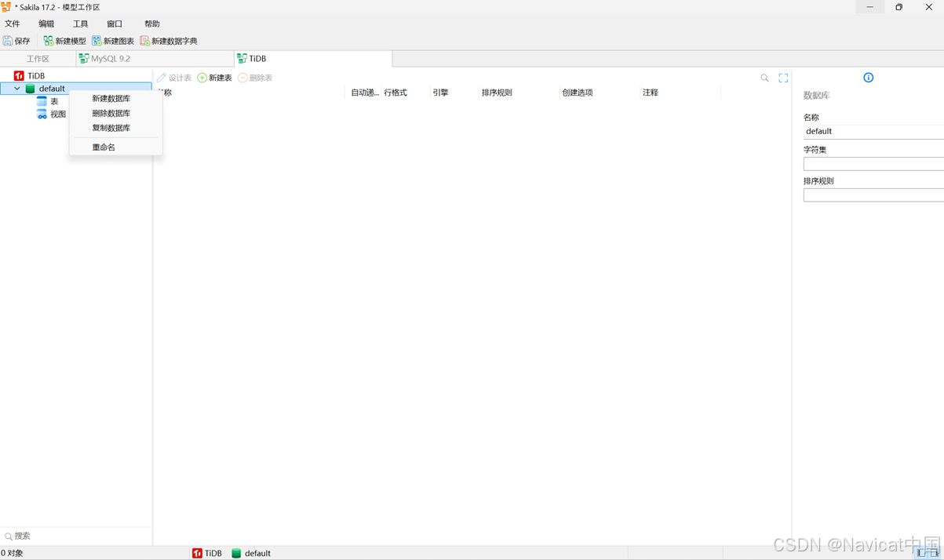Viewport: 944px width, 560px height.
Task: Click the full screen expand icon
Action: pos(783,78)
